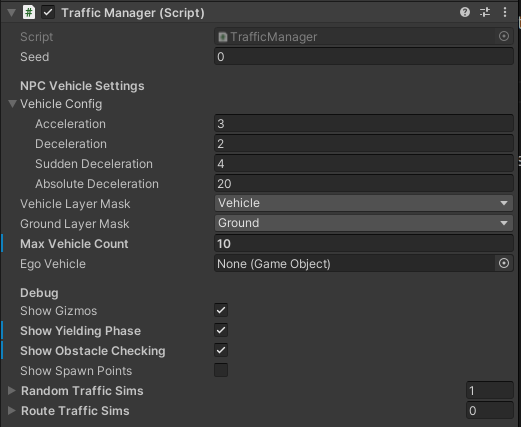Click the Acceleration value field
521x427 pixels.
[x=364, y=124]
